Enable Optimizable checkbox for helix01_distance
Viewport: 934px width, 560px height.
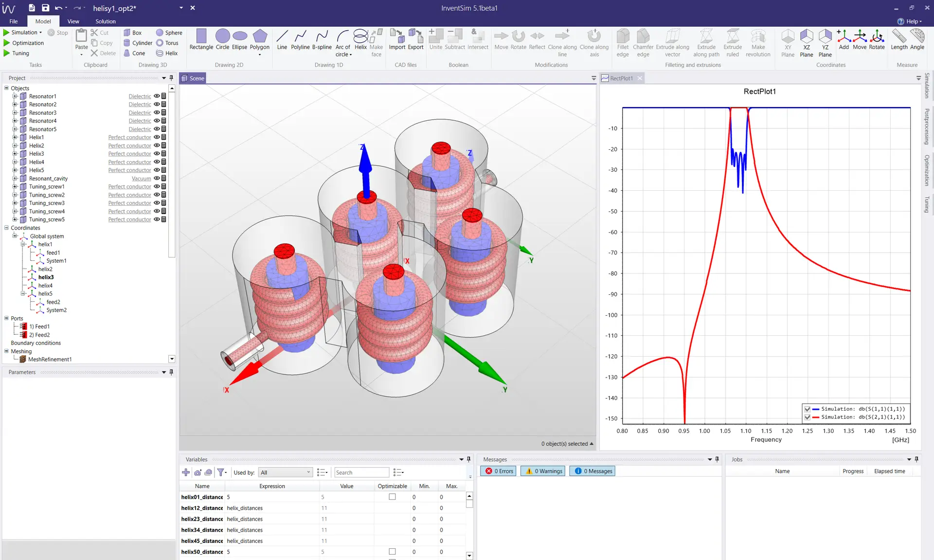[x=392, y=497]
